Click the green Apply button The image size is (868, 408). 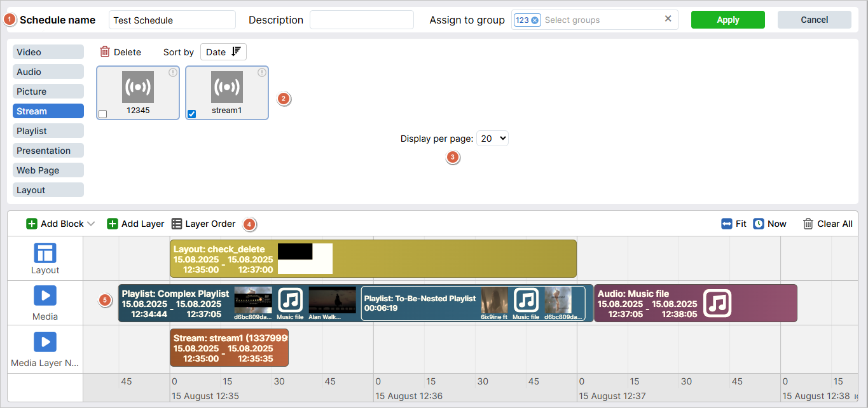click(x=727, y=20)
